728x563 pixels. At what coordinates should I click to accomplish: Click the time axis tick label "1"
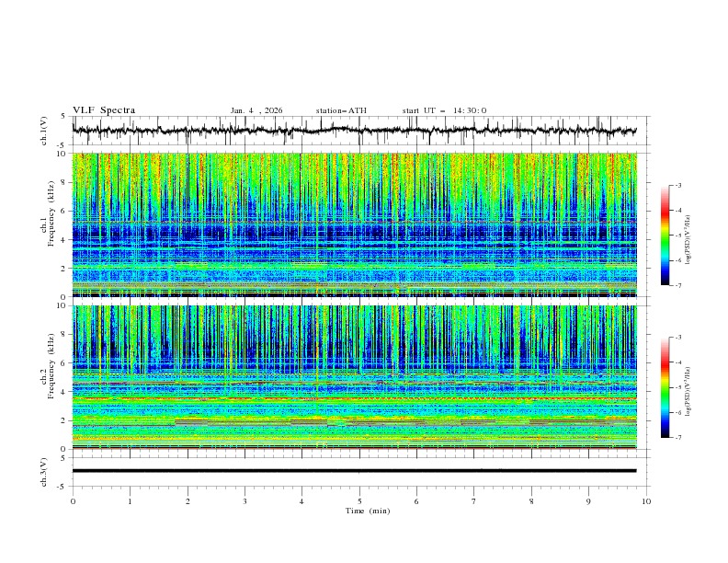[x=130, y=501]
